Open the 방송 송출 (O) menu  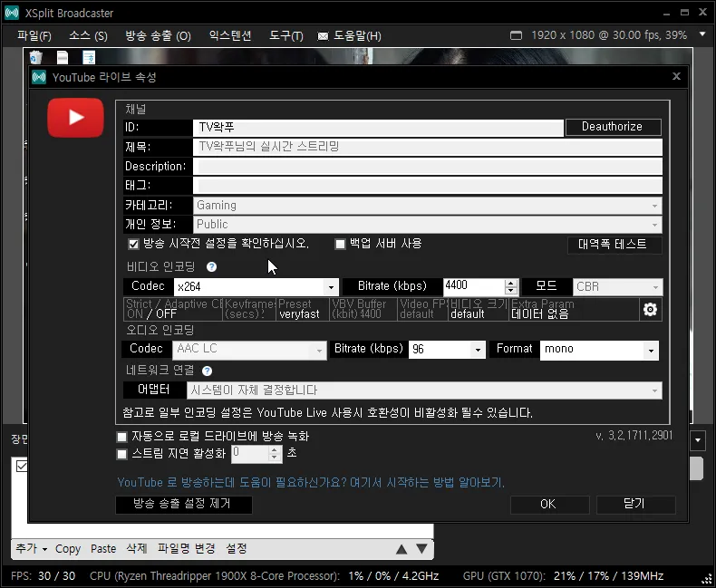(x=158, y=35)
